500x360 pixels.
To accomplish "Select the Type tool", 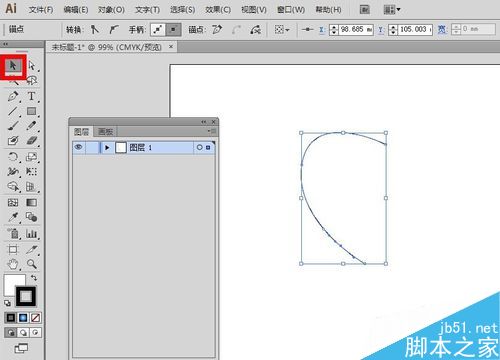I will point(32,96).
